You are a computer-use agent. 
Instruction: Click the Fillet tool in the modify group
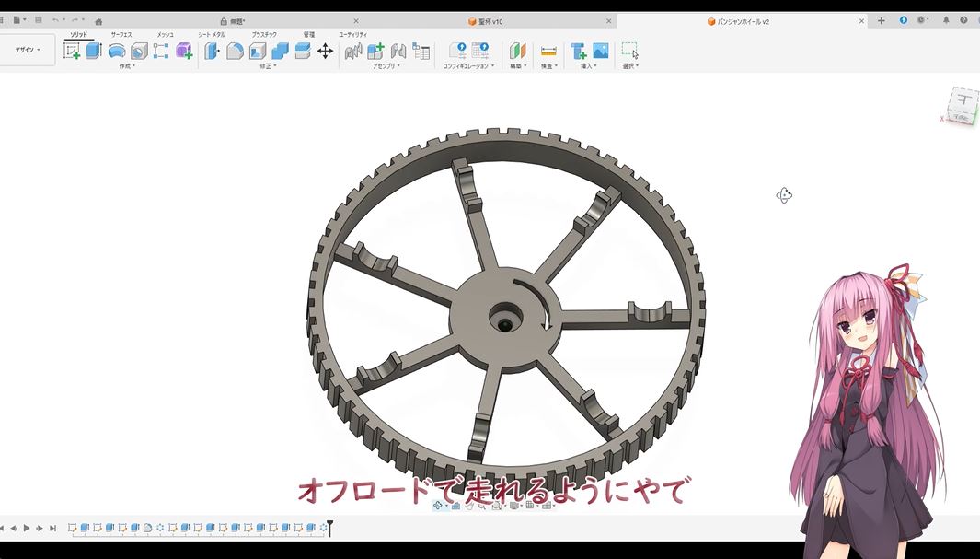tap(235, 51)
